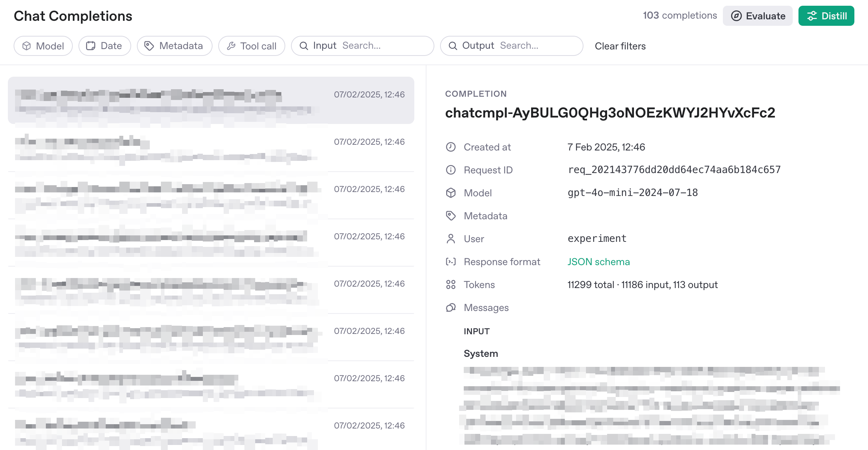868x450 pixels.
Task: Click Clear filters
Action: tap(620, 46)
